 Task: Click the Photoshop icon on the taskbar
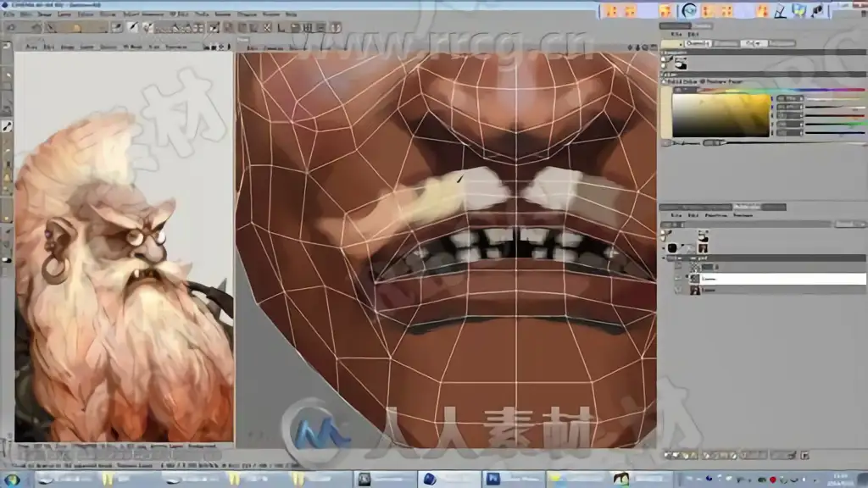[x=492, y=479]
